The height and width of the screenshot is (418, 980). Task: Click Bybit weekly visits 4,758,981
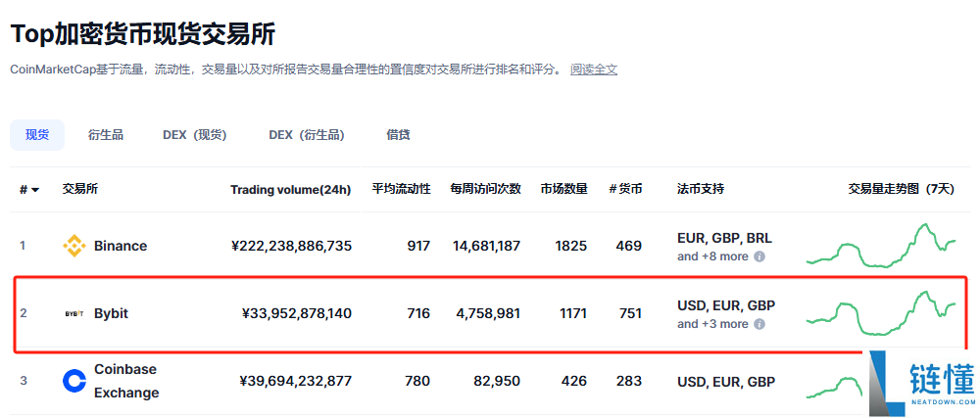pyautogui.click(x=488, y=314)
